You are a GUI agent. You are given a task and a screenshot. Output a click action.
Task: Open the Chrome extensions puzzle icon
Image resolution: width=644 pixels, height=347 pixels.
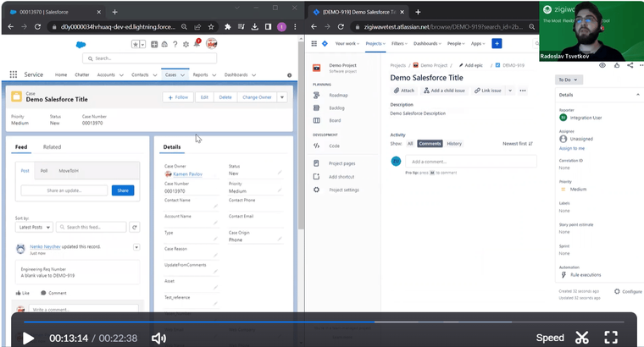point(227,27)
